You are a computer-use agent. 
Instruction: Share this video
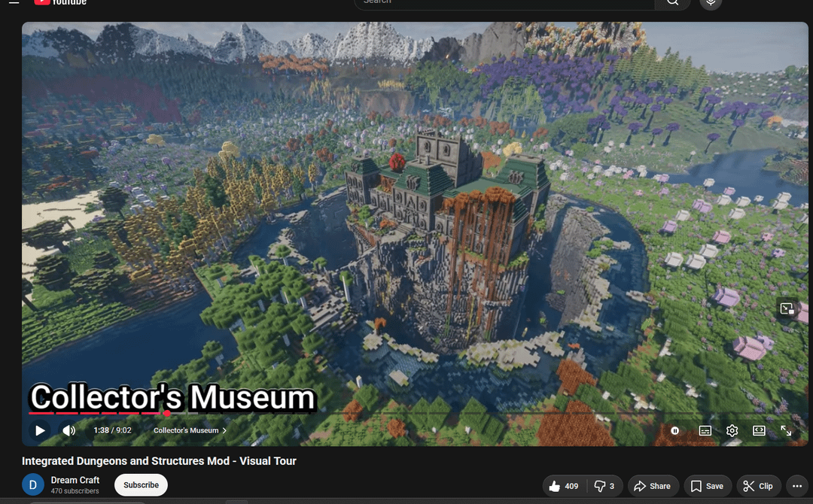click(x=652, y=486)
